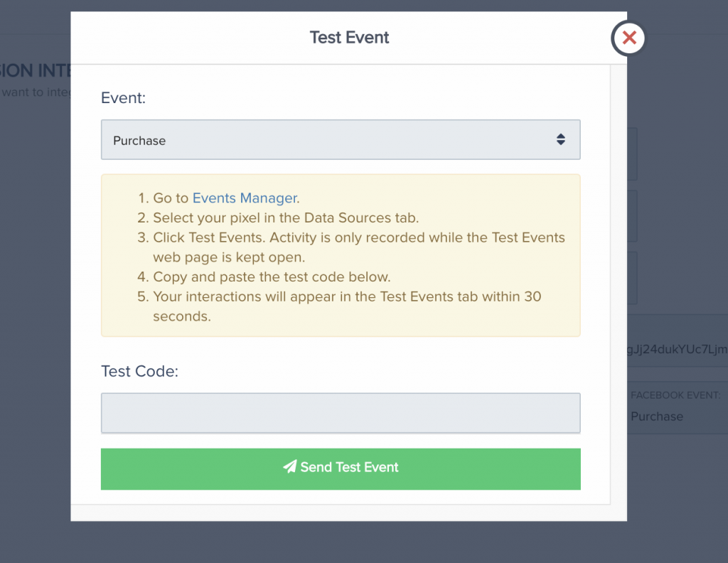Viewport: 728px width, 563px height.
Task: Close the Test Event dialog
Action: [628, 38]
